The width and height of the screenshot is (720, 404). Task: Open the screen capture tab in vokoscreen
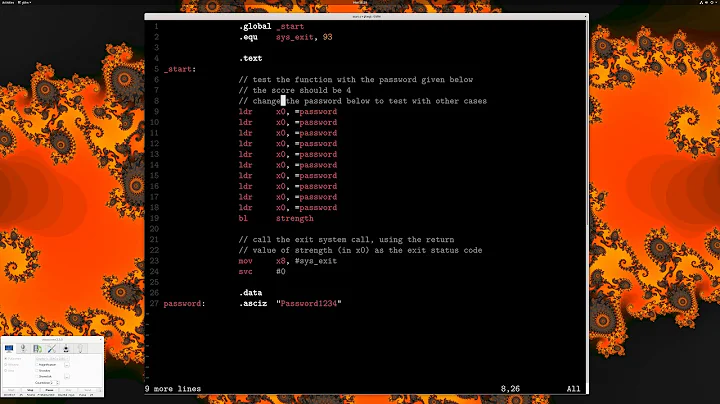click(9, 348)
